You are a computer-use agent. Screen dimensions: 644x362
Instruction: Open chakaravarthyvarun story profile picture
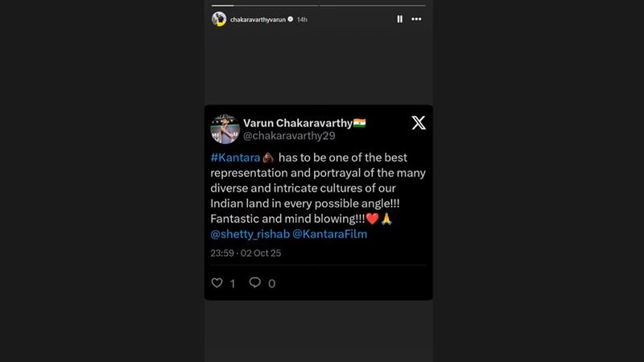(219, 19)
